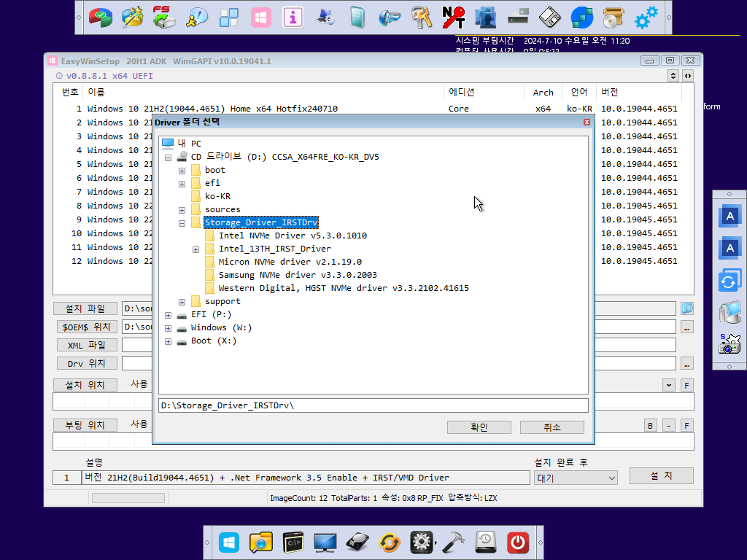Select the ko-KR folder
Screen dimensions: 747x560
[x=217, y=196]
